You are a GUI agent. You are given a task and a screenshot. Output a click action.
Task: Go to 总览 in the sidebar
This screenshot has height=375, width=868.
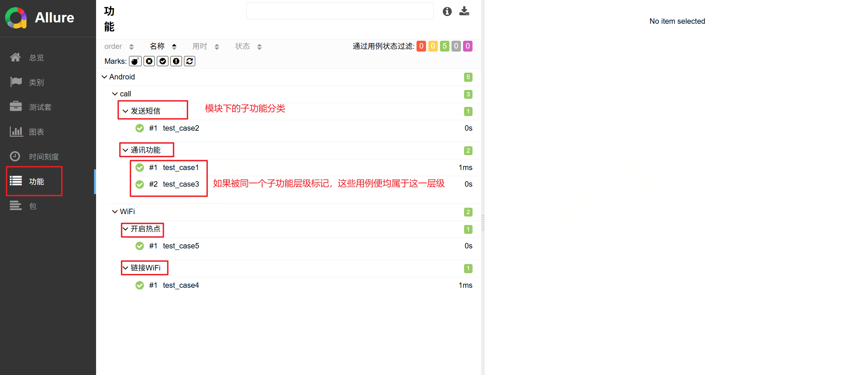[x=36, y=58]
